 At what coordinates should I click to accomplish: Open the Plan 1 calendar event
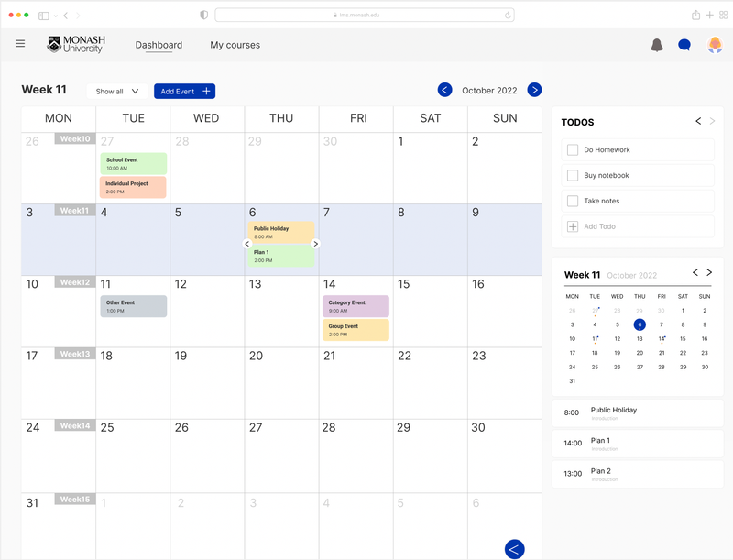pos(281,256)
